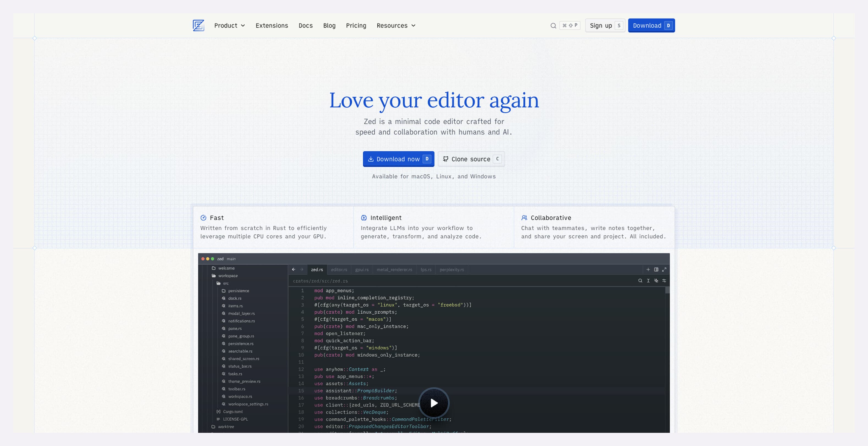The width and height of the screenshot is (868, 446).
Task: Select tasks.rs in the file tree
Action: click(x=232, y=374)
